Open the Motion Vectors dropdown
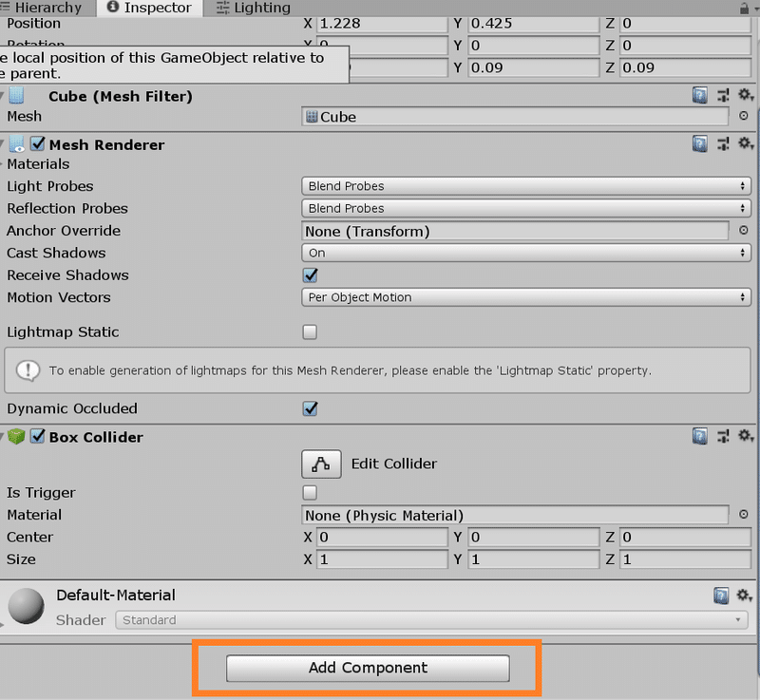Viewport: 760px width, 700px height. [526, 297]
